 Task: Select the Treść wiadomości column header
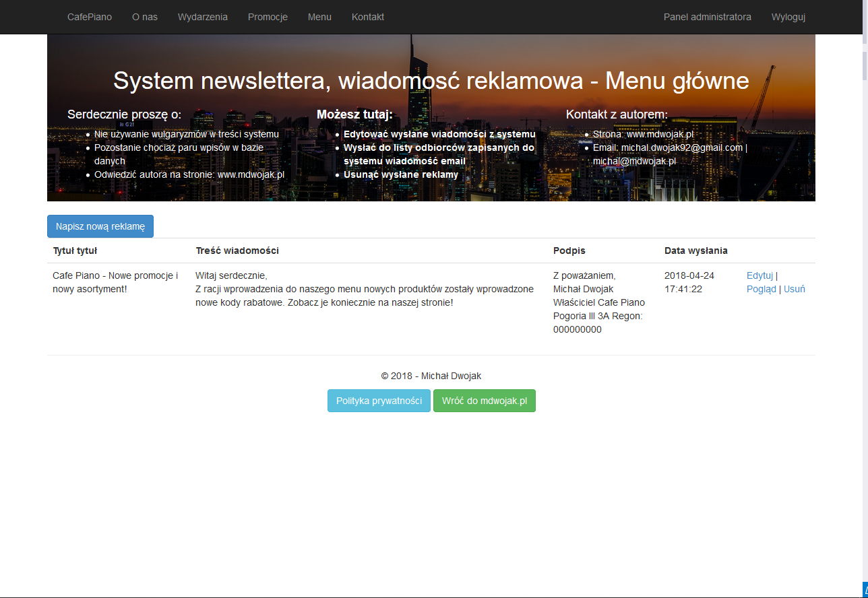(x=237, y=251)
